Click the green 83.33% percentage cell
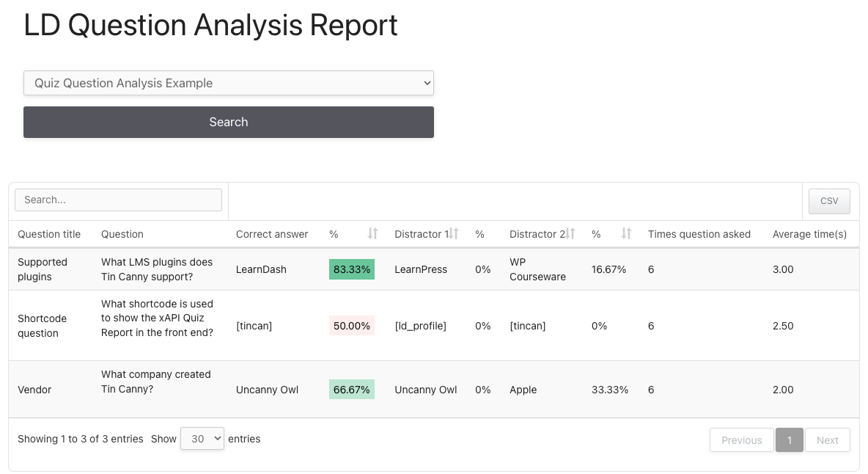 coord(352,269)
